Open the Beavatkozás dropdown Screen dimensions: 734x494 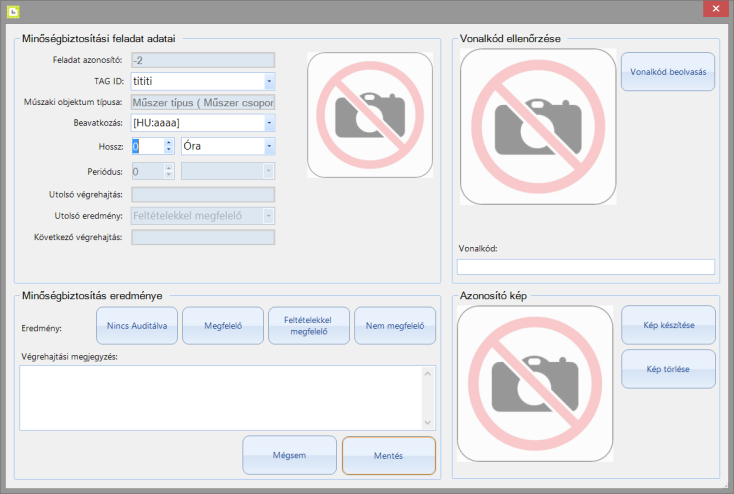point(269,123)
